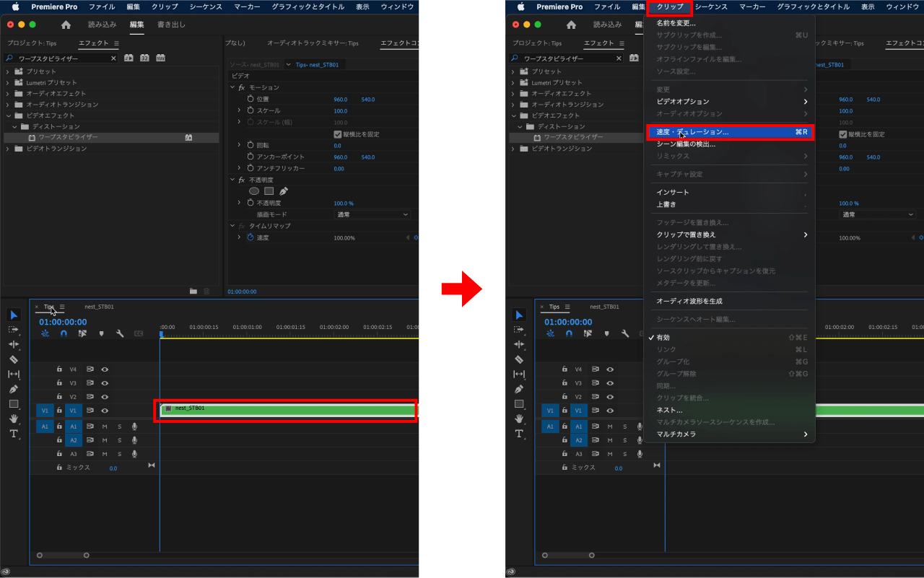The width and height of the screenshot is (924, 578).
Task: Click timeline zoom scroll bar in left screenshot
Action: tap(63, 555)
